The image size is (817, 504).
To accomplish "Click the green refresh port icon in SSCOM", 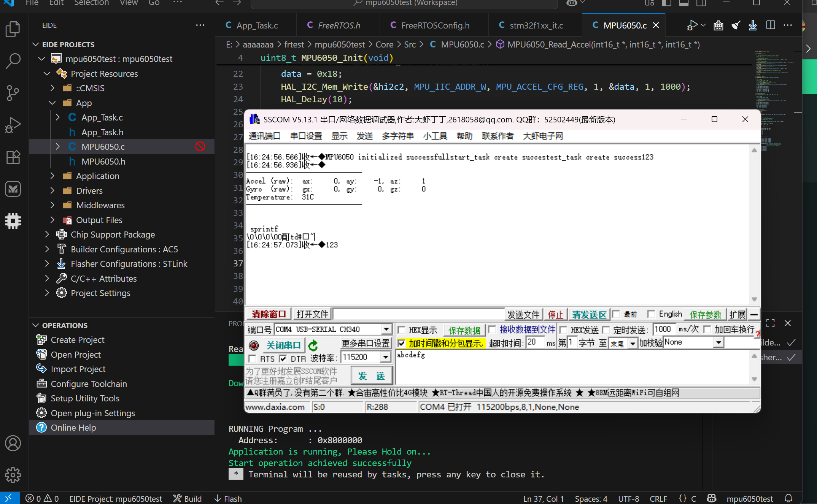I will [x=313, y=346].
